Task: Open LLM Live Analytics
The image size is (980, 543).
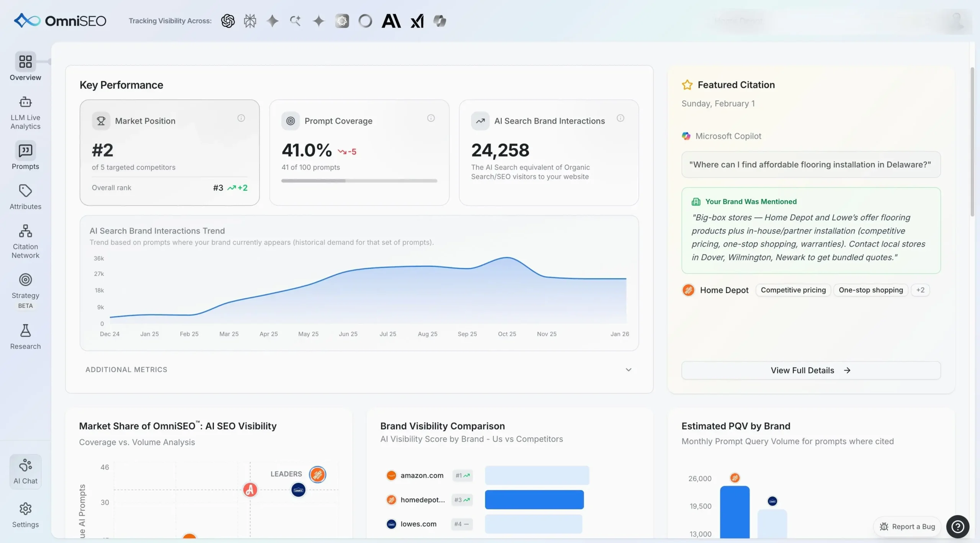Action: [x=25, y=113]
